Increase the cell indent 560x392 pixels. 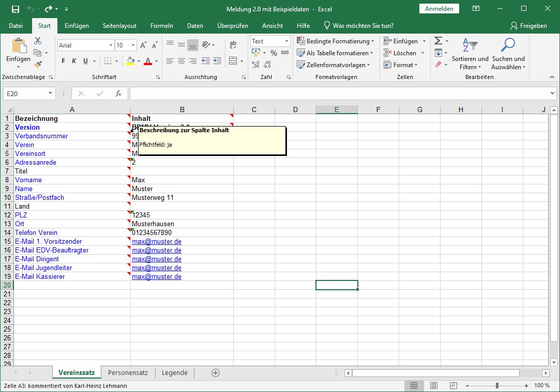pos(217,61)
